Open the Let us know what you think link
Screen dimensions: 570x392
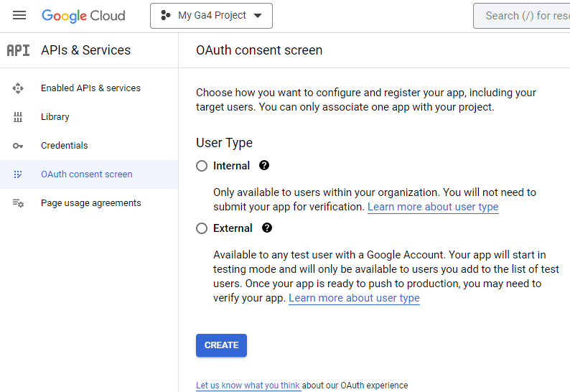[x=248, y=385]
